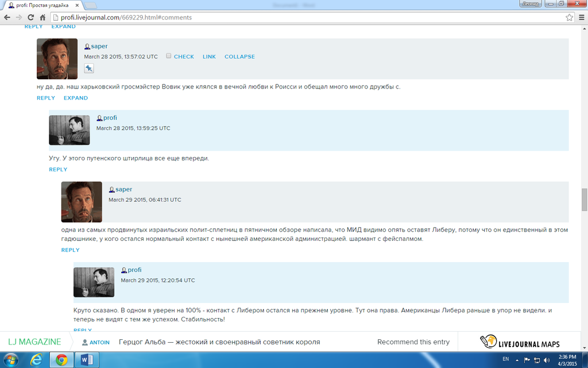
Task: Reply to saper's March 28 comment
Action: point(46,98)
